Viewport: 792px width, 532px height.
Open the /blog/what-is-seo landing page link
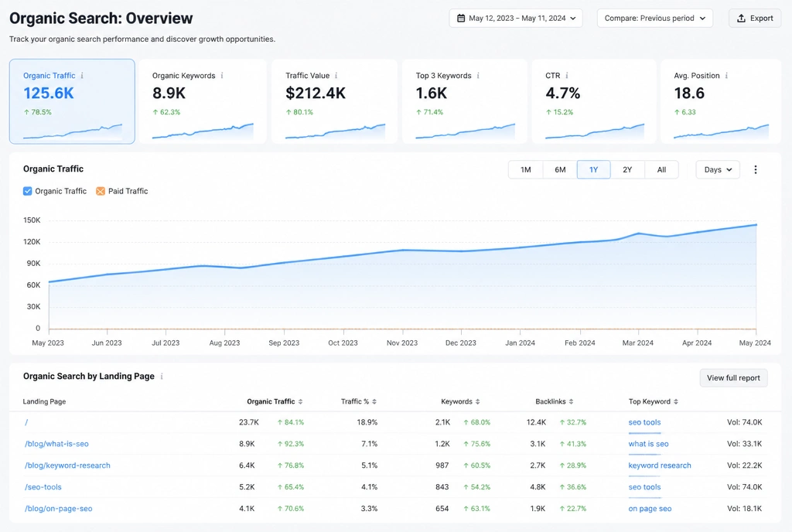[56, 444]
